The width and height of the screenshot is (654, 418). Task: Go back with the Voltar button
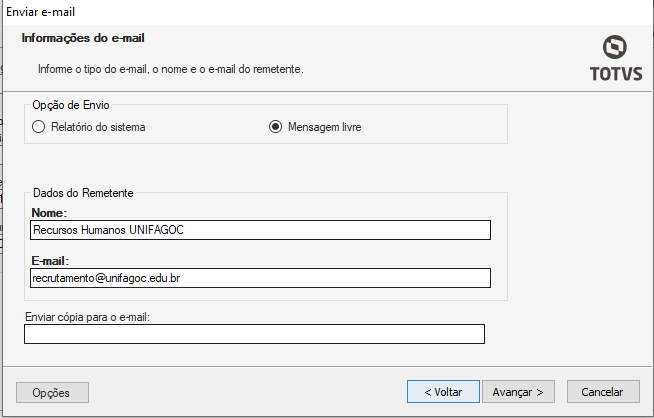click(x=443, y=392)
